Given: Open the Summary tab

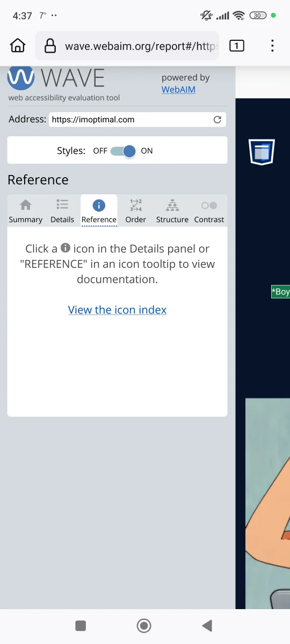Looking at the screenshot, I should tap(25, 211).
